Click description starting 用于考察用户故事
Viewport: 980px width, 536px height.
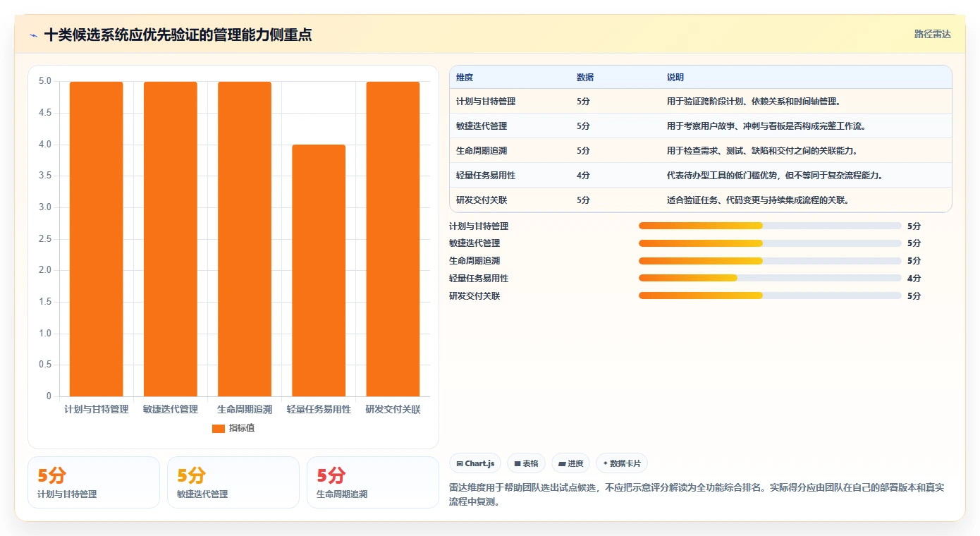[766, 126]
